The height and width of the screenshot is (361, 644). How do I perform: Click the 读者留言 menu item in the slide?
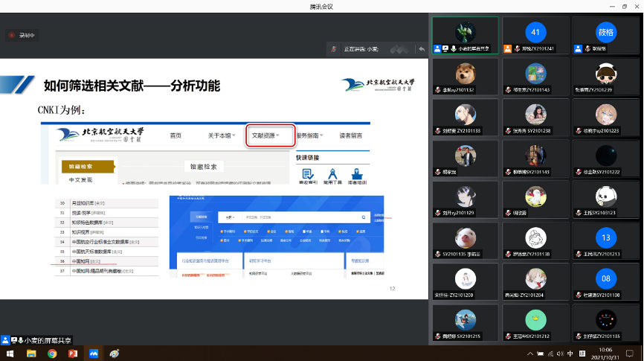coord(351,135)
